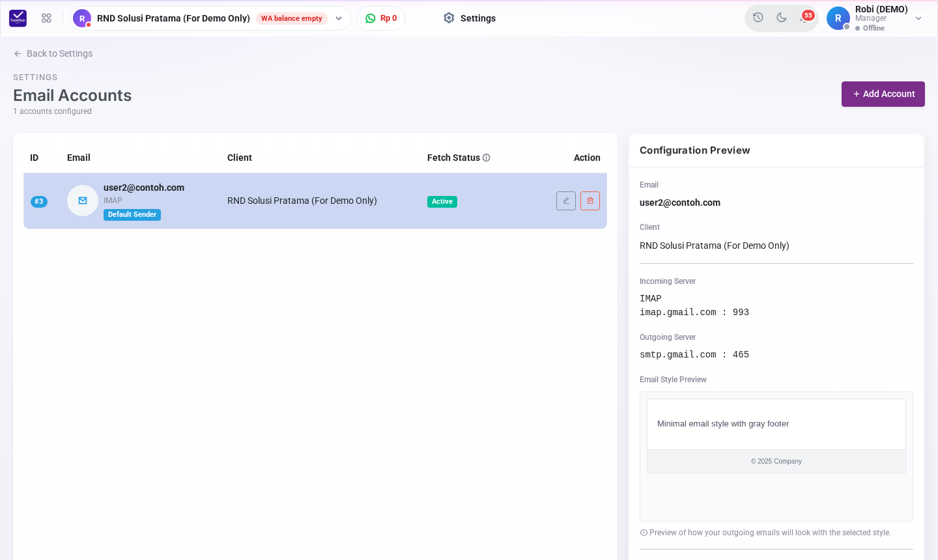Edit the user2@contoh.com account pencil icon

(566, 201)
